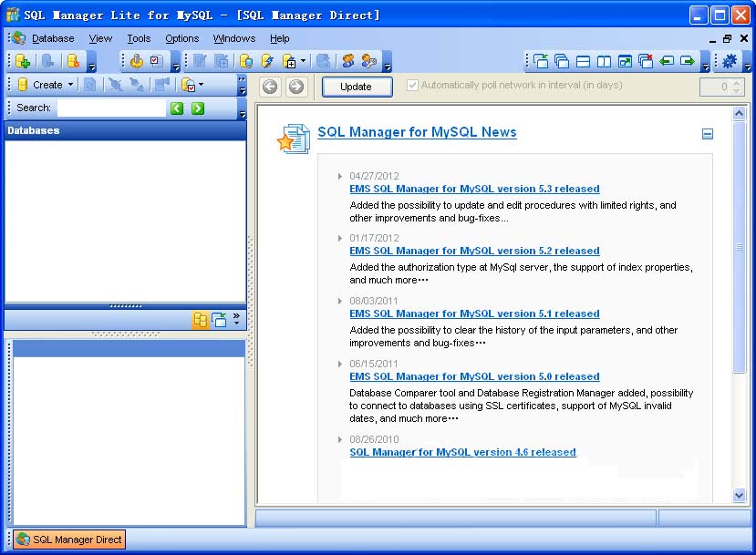Open the version 5.3 released link

click(x=474, y=189)
